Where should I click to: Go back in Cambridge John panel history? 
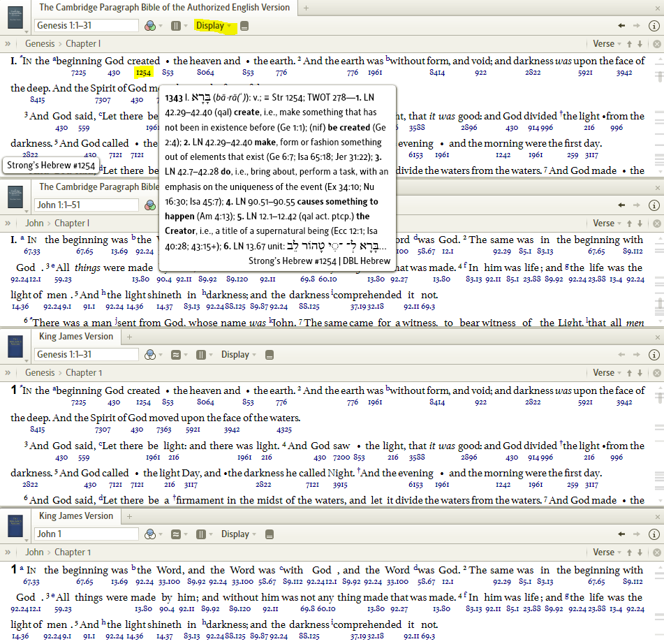click(x=621, y=205)
